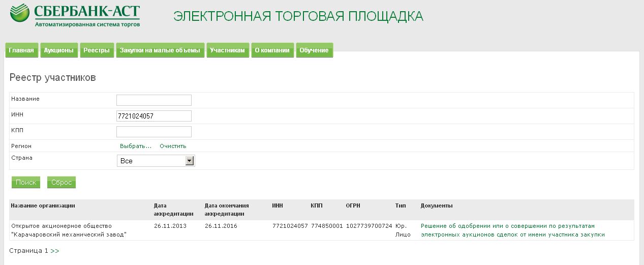Open the Решение об одобрении document link
The image size is (644, 265).
[x=513, y=230]
